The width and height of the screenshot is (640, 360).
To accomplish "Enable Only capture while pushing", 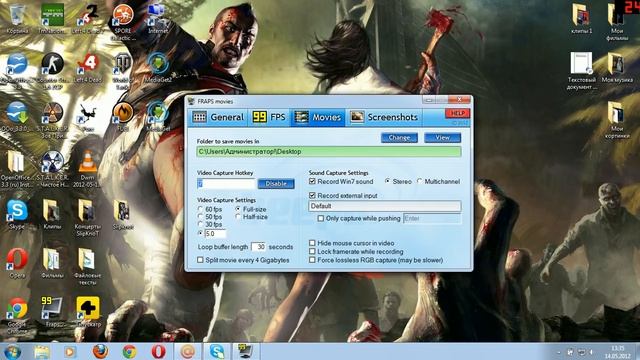I will pyautogui.click(x=321, y=218).
